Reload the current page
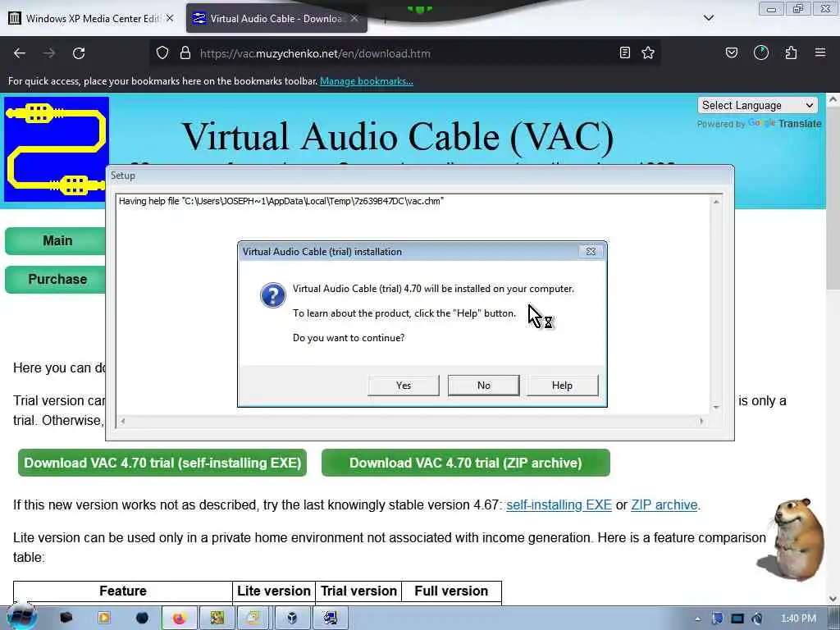Image resolution: width=840 pixels, height=630 pixels. point(79,53)
